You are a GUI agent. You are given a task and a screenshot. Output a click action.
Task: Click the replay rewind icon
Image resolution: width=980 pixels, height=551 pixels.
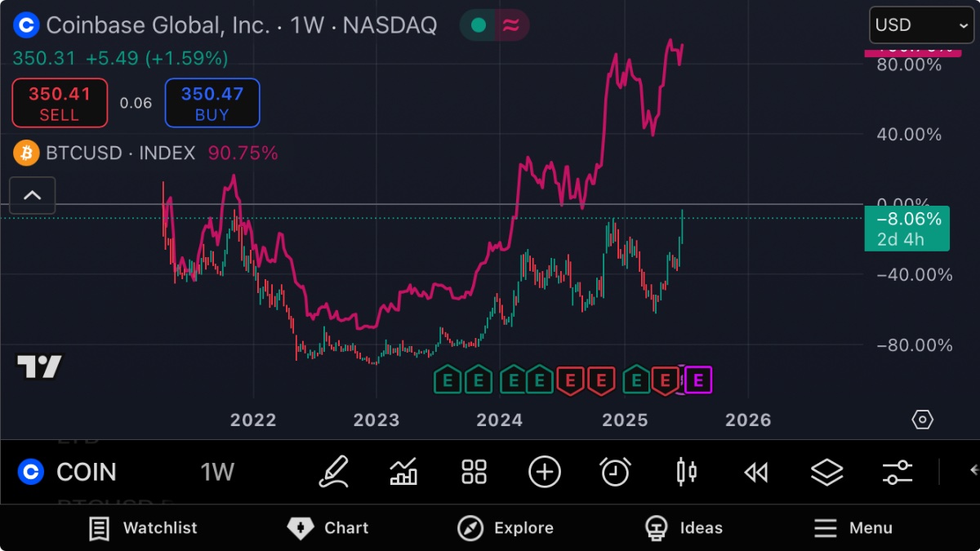point(756,472)
